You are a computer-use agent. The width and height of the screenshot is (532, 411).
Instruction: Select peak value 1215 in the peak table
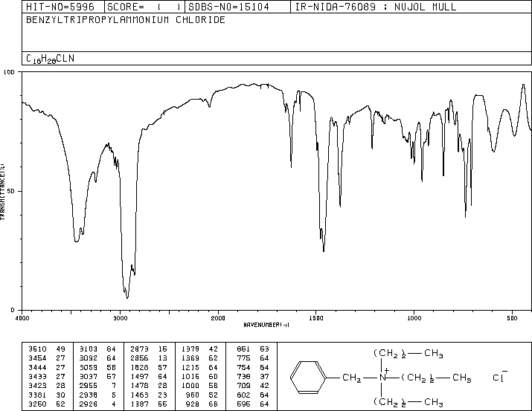pos(190,367)
